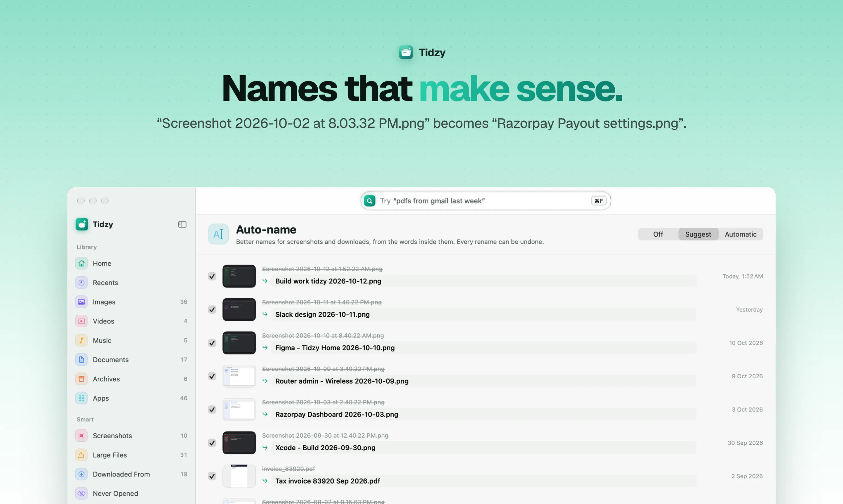This screenshot has width=843, height=504.
Task: Select the Music category
Action: pos(131,340)
